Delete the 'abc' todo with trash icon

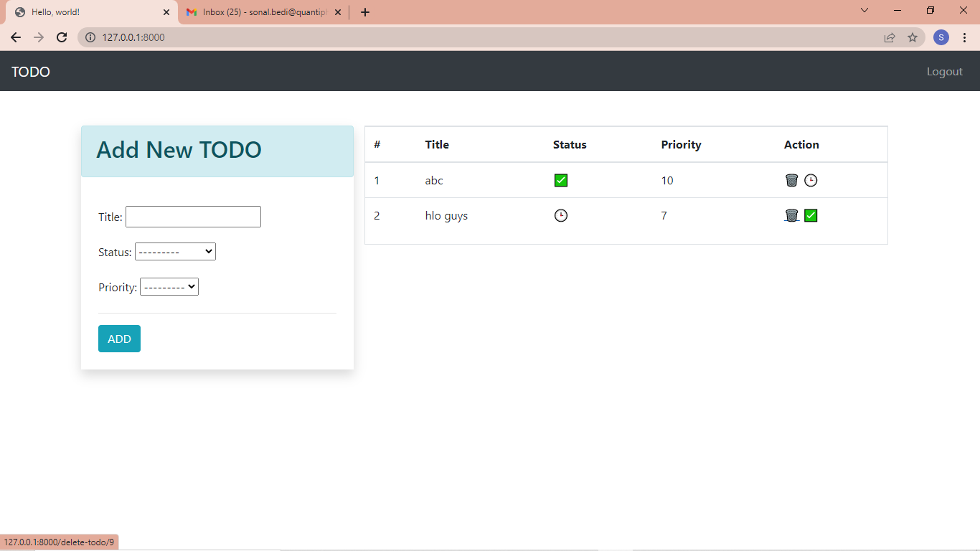(791, 180)
